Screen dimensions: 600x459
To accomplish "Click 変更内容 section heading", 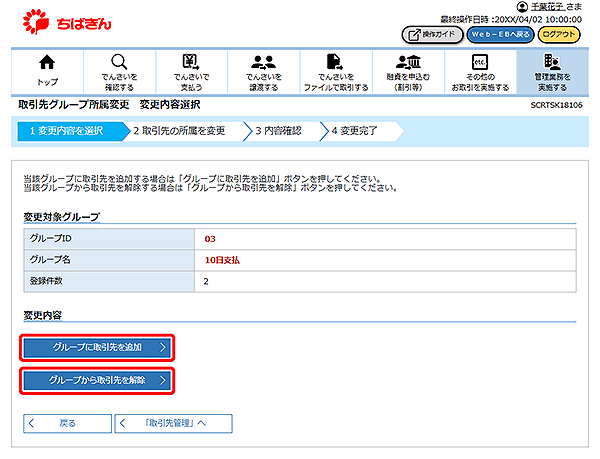I will point(43,316).
